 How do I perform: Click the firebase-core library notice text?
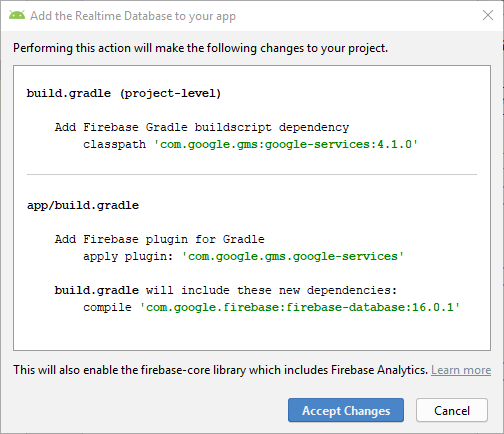220,370
